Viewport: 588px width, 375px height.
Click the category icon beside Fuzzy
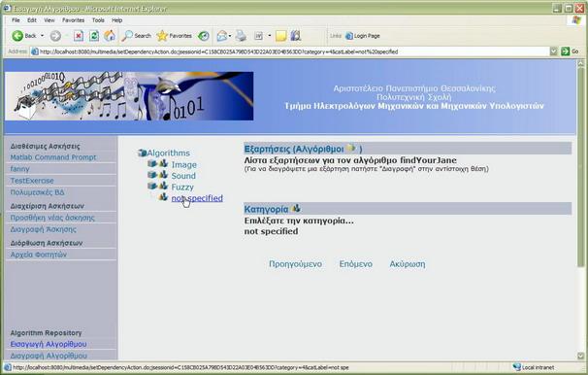[x=163, y=186]
